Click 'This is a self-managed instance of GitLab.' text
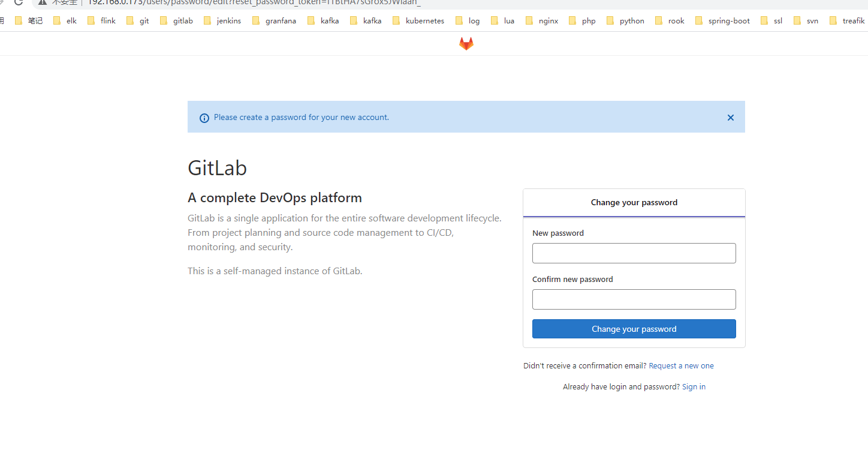The height and width of the screenshot is (462, 868). tap(275, 271)
